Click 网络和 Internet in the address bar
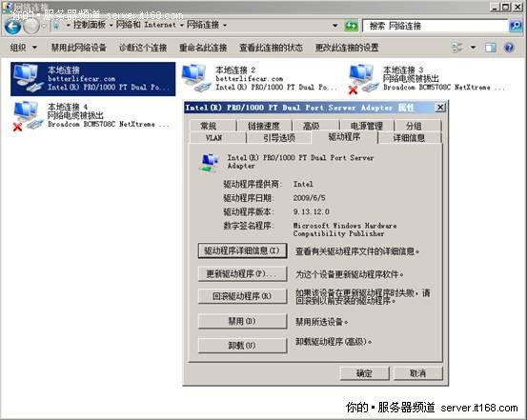The width and height of the screenshot is (527, 420). tap(146, 25)
